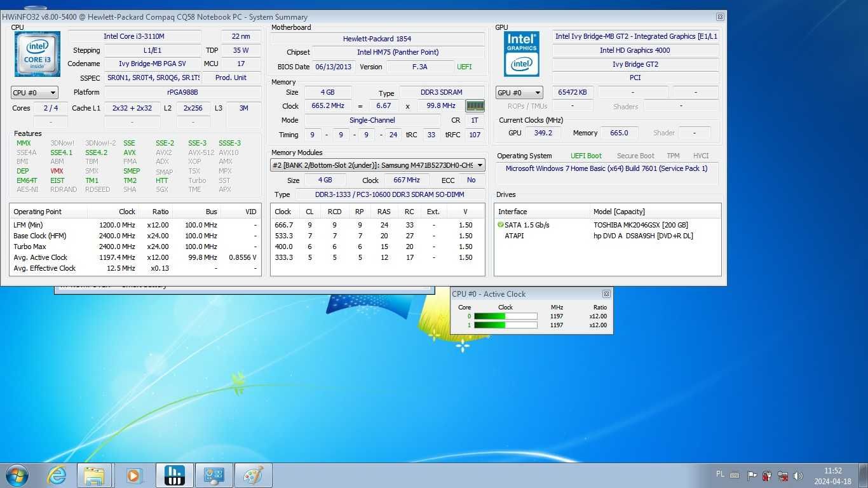Open the control panel taskbar item

point(214,475)
